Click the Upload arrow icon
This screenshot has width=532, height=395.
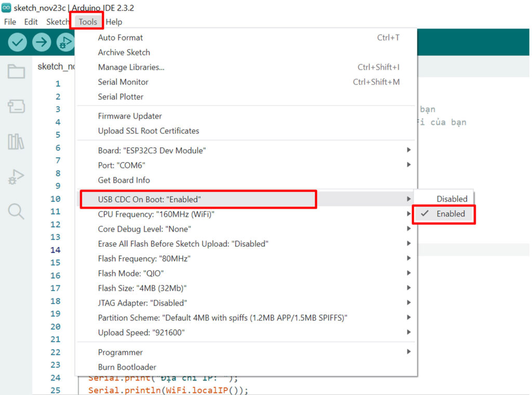click(x=42, y=42)
